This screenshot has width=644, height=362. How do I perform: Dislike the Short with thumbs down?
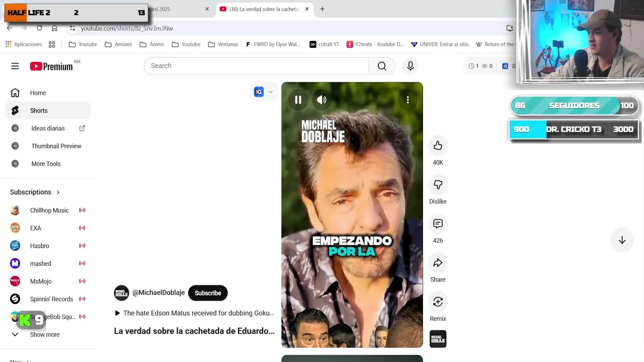coord(438,185)
